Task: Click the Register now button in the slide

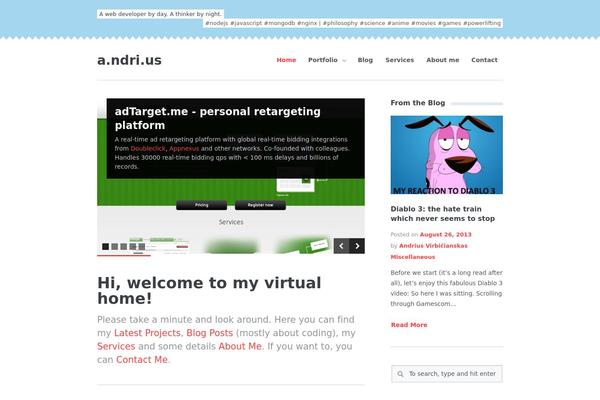Action: pos(260,205)
